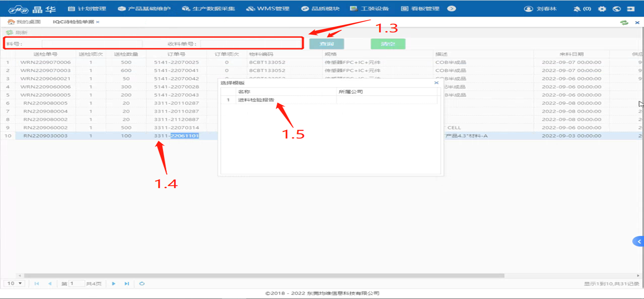Click the 清空 clear button
This screenshot has width=644, height=299.
[x=388, y=44]
